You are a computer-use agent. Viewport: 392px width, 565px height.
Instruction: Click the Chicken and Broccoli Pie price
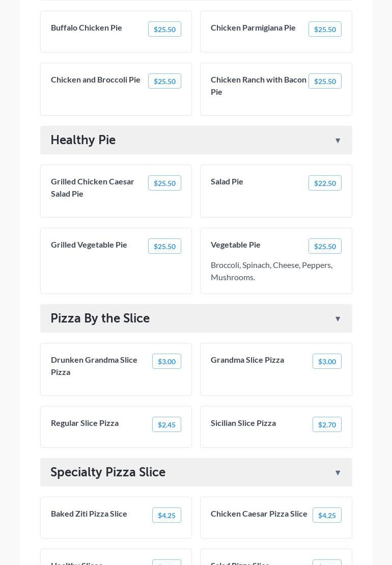pyautogui.click(x=164, y=82)
